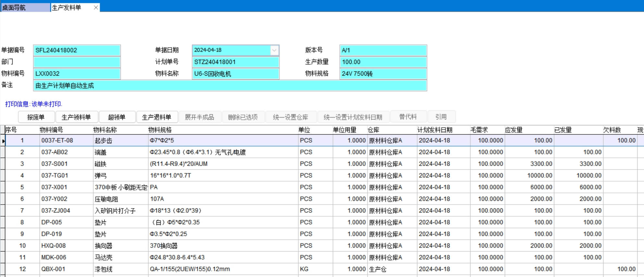Image resolution: width=644 pixels, height=277 pixels.
Task: Close the 生产发料单 tab
Action: [96, 7]
